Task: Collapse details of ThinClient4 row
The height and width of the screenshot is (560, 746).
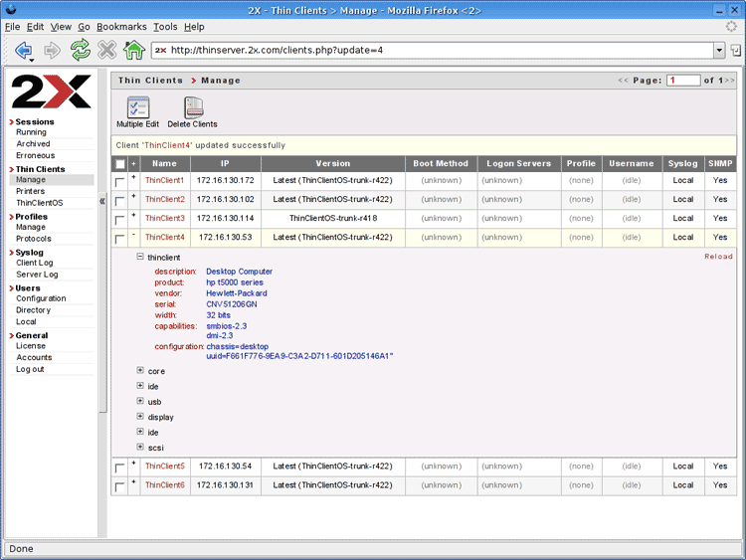Action: click(133, 234)
